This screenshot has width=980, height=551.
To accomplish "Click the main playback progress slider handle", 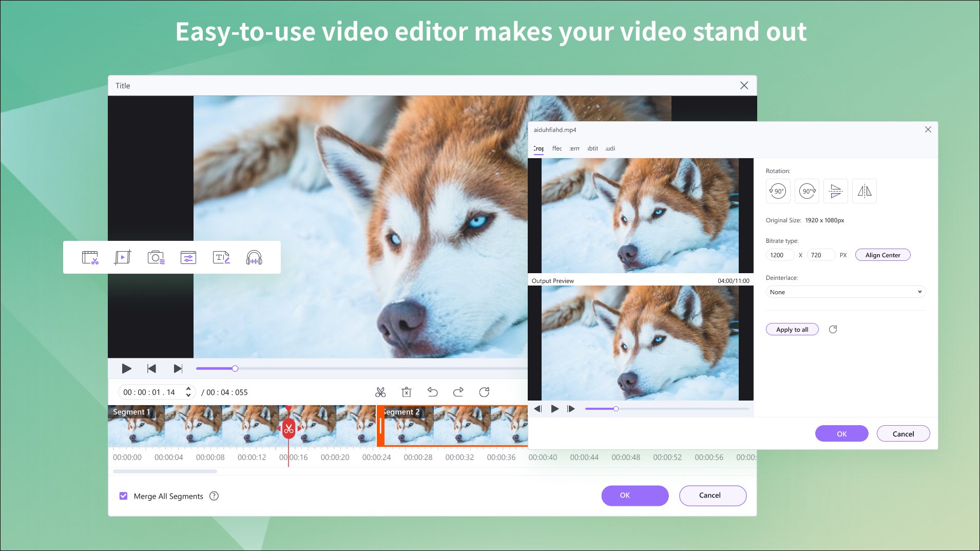I will tap(235, 369).
